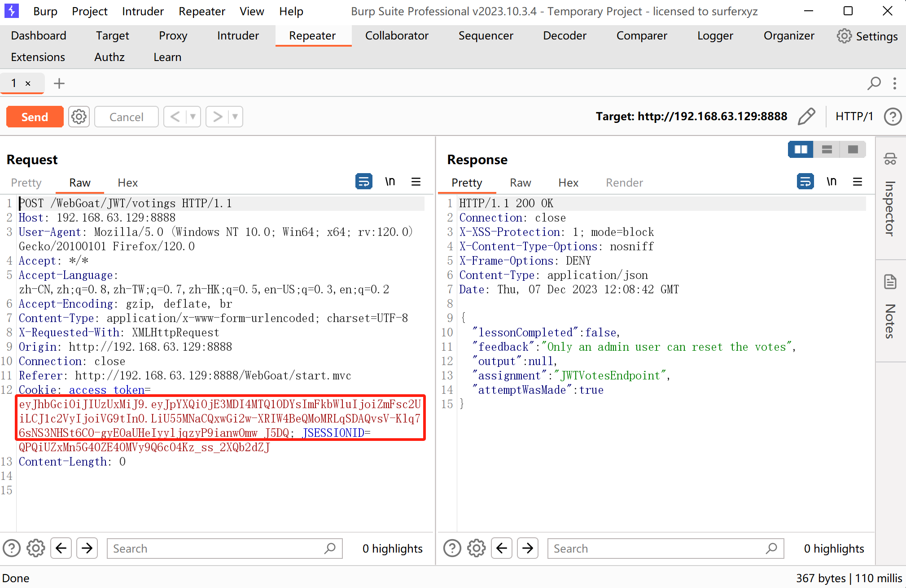
Task: Switch request view to Pretty
Action: coord(26,183)
